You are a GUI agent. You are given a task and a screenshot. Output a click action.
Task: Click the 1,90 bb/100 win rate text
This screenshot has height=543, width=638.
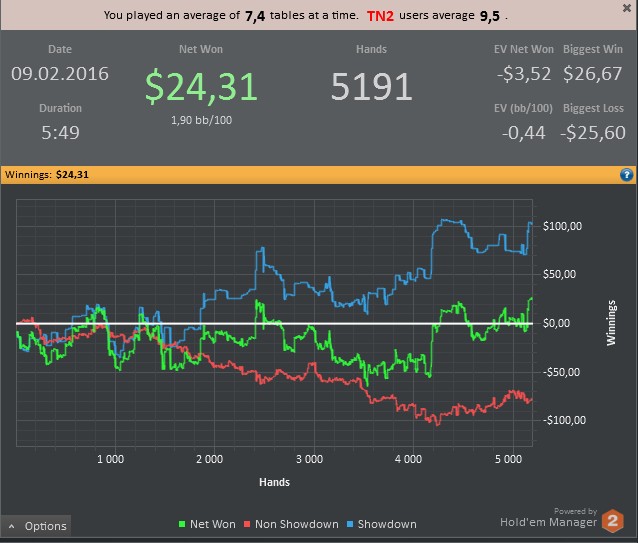[201, 120]
